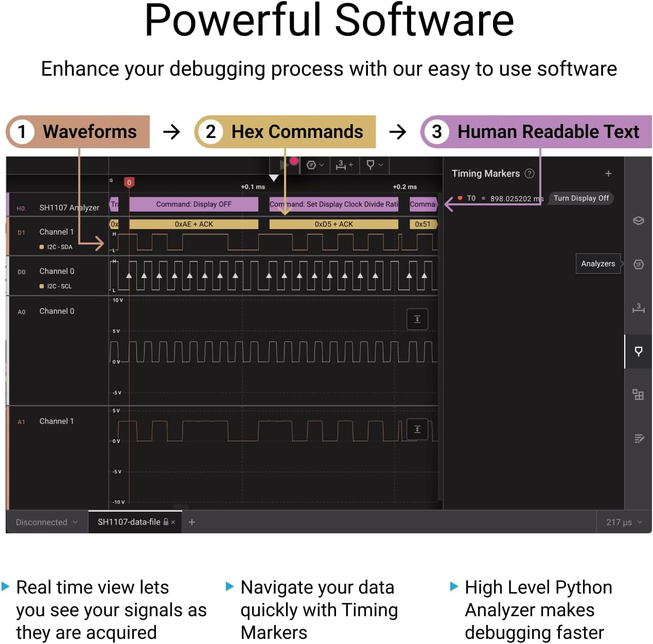Open the Extensions grid icon in the sidebar
The width and height of the screenshot is (653, 644).
(639, 395)
